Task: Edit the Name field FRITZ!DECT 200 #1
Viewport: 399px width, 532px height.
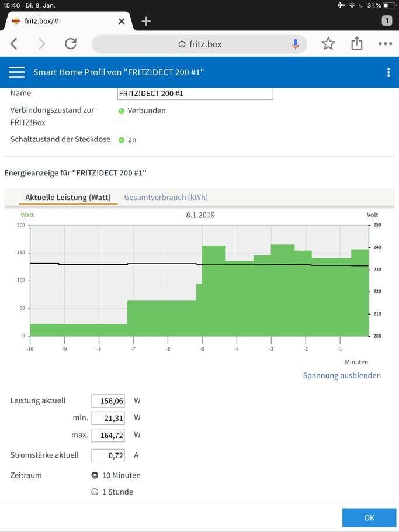Action: click(195, 94)
